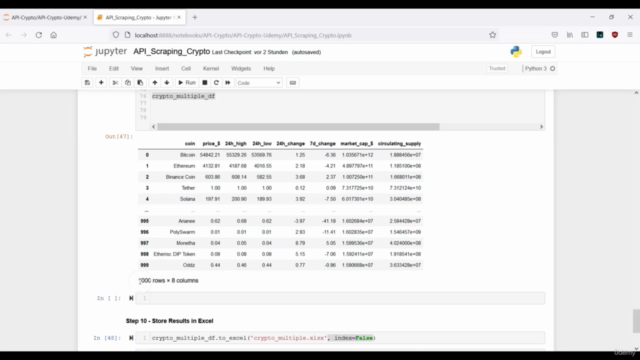
Task: Click the Python logo icon
Action: [x=516, y=52]
